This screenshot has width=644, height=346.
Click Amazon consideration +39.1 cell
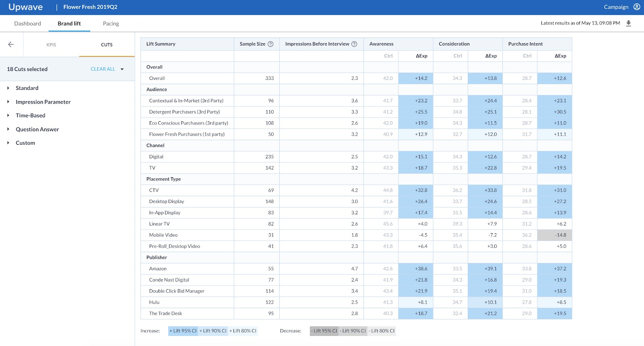485,269
